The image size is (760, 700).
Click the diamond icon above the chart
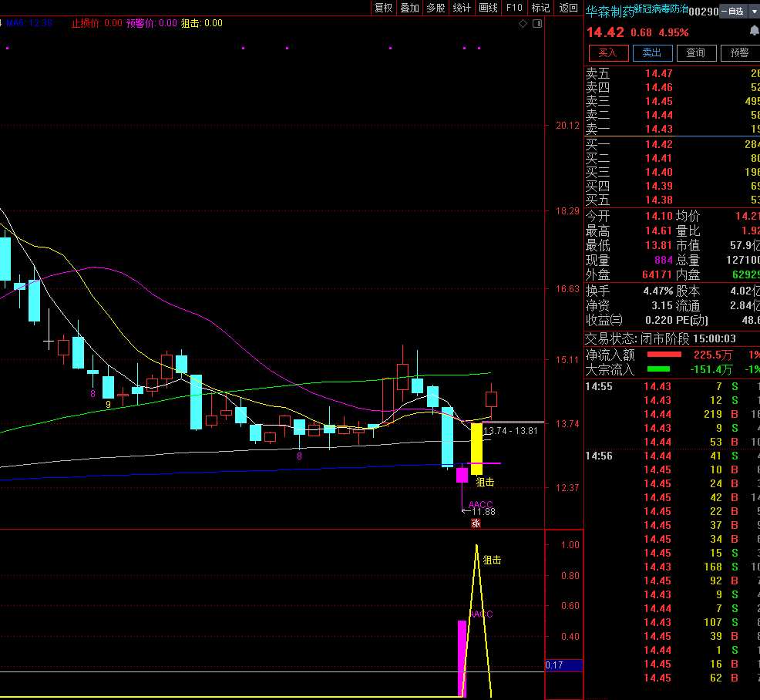click(x=523, y=23)
